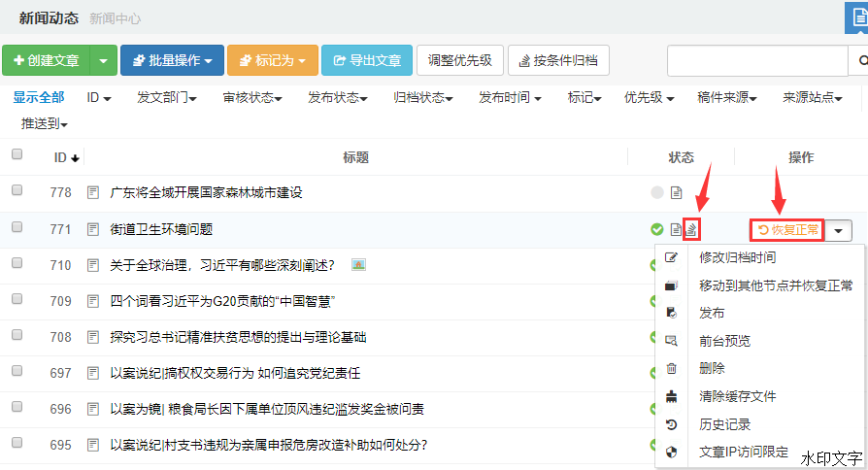This screenshot has height=470, width=868.
Task: Click the archived status icon of article 771
Action: pos(691,229)
